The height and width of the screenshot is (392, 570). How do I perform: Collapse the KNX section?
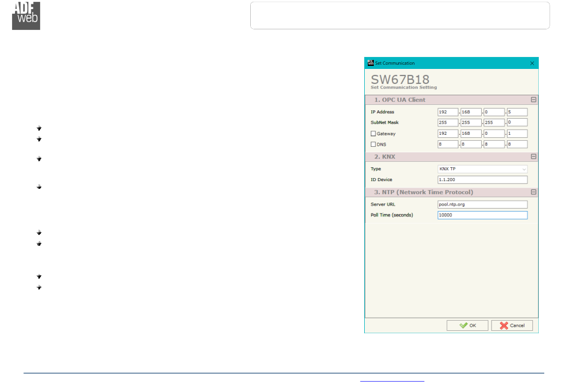click(533, 156)
